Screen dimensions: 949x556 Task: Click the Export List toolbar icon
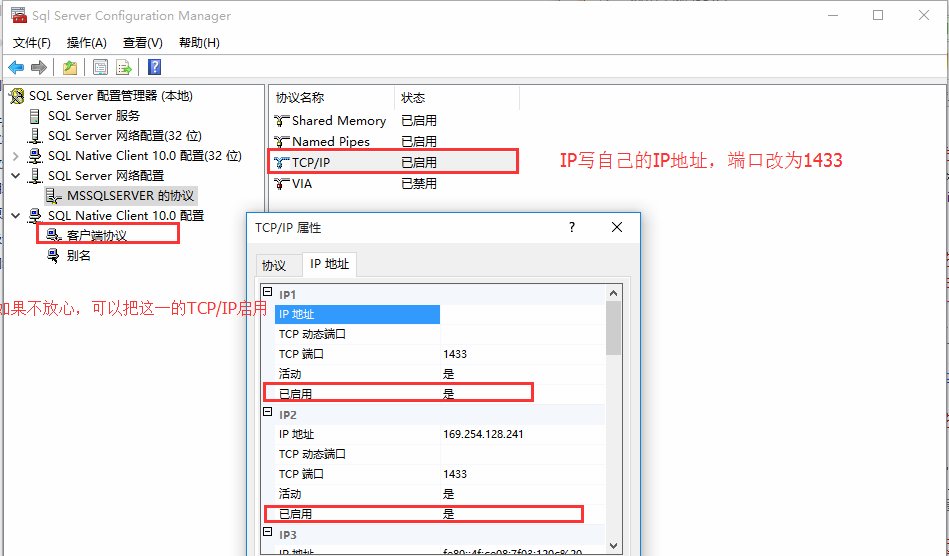point(123,67)
